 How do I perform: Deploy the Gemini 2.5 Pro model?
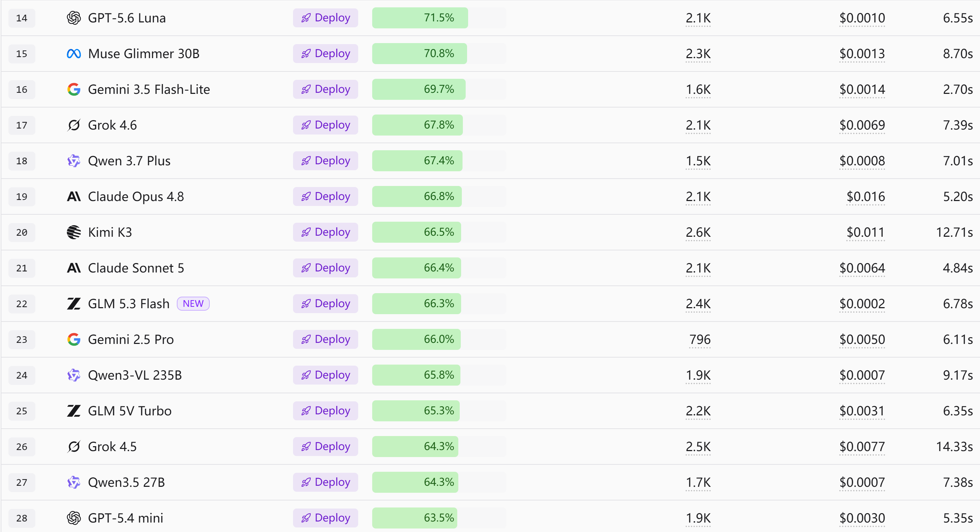pos(325,339)
